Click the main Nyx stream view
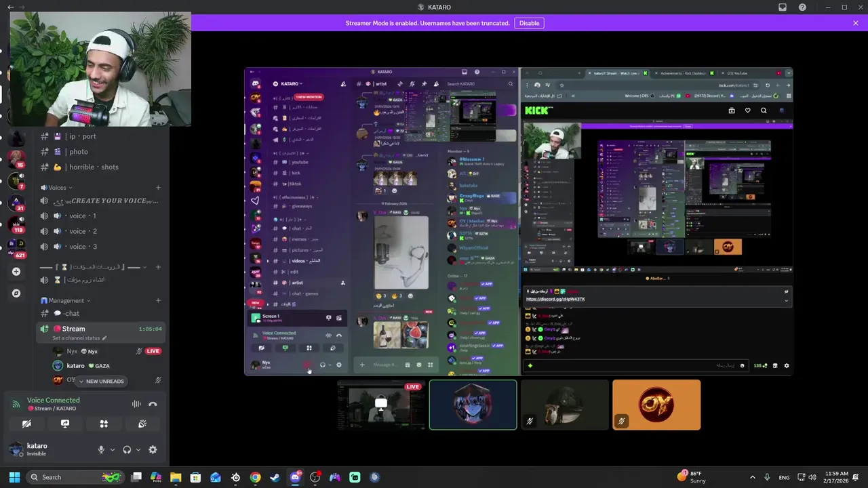The width and height of the screenshot is (868, 488). pos(519,222)
